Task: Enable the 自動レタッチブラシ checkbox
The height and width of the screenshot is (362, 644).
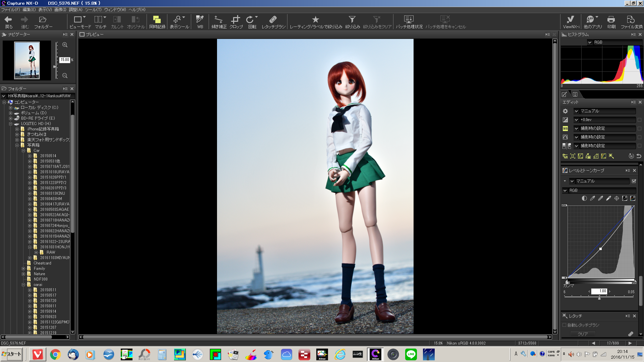Action: pyautogui.click(x=564, y=325)
